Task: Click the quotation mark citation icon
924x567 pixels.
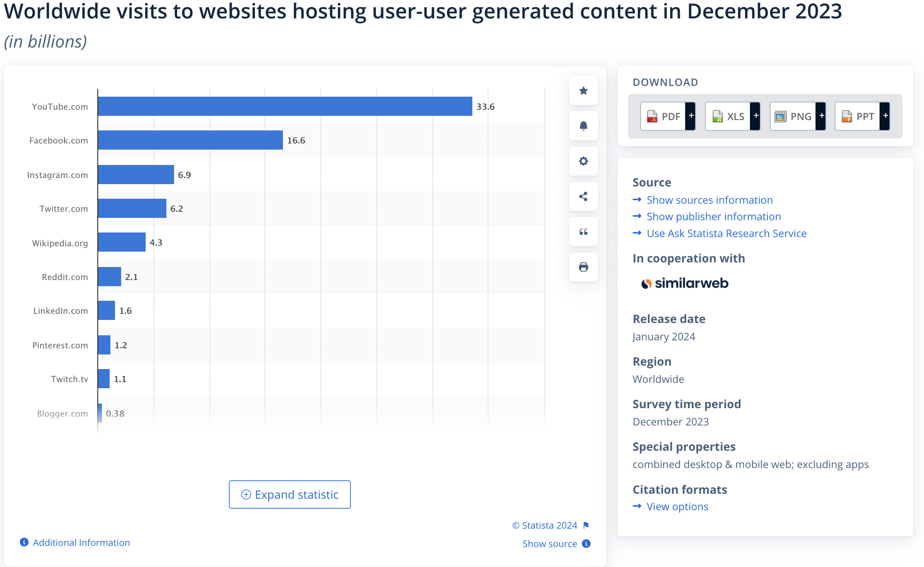Action: click(x=584, y=232)
